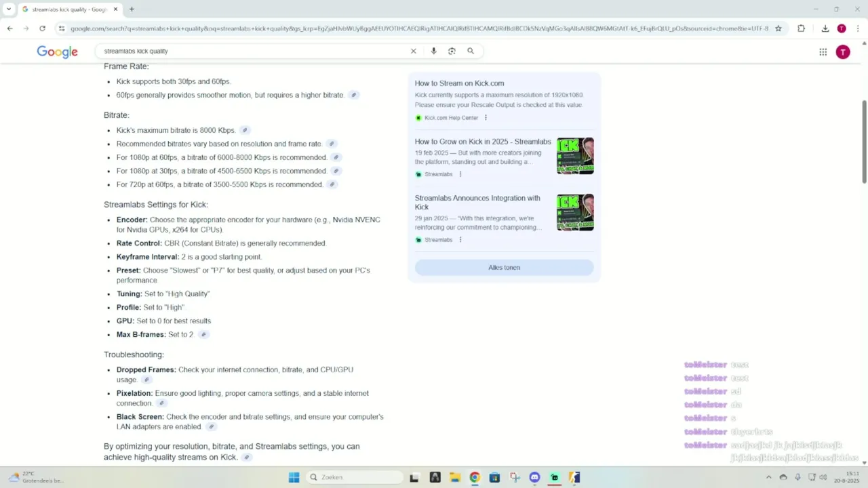Open options menu for Streamlabs Announces result
The image size is (868, 488).
pos(460,240)
